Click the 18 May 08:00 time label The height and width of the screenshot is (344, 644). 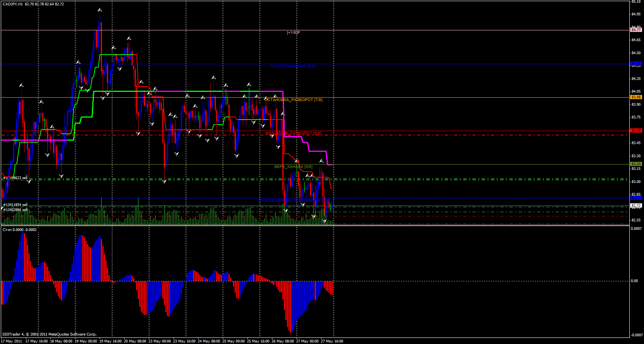click(61, 341)
